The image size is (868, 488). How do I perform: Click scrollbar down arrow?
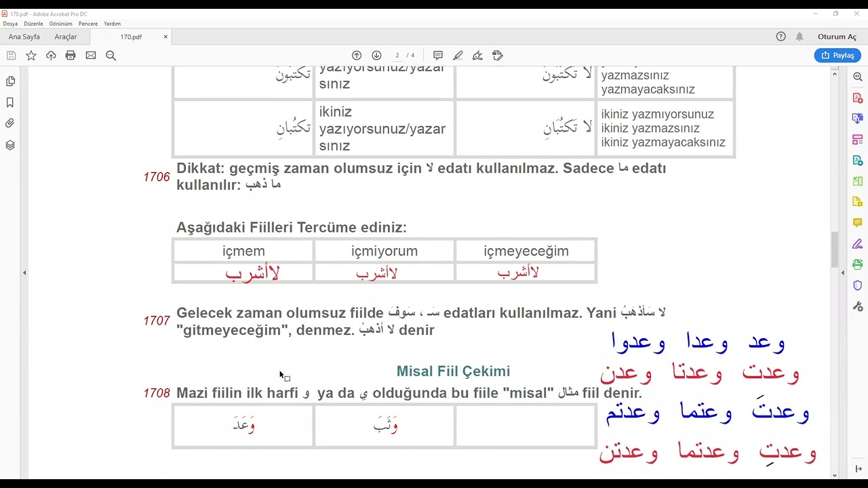pyautogui.click(x=835, y=474)
